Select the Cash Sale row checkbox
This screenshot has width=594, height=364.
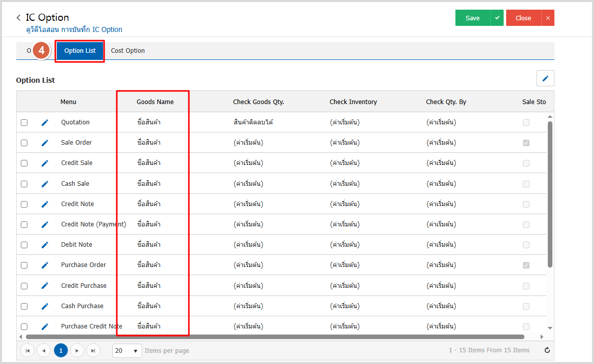click(x=24, y=184)
